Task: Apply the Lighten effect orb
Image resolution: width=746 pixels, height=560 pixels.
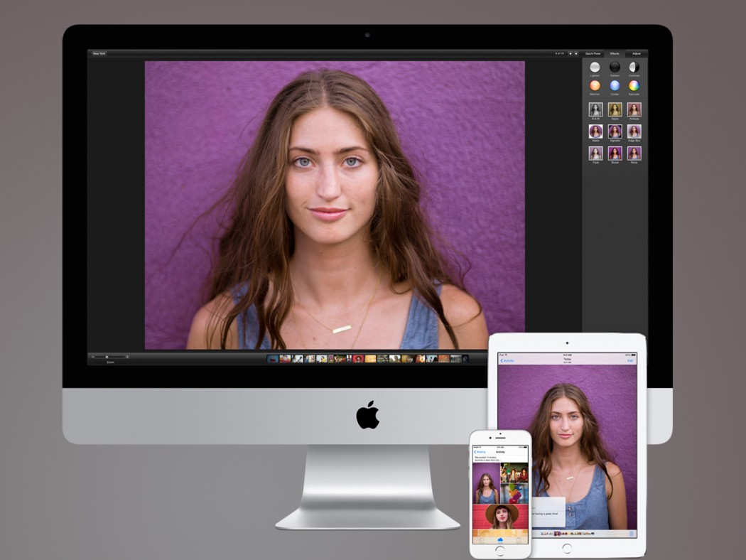Action: 595,68
